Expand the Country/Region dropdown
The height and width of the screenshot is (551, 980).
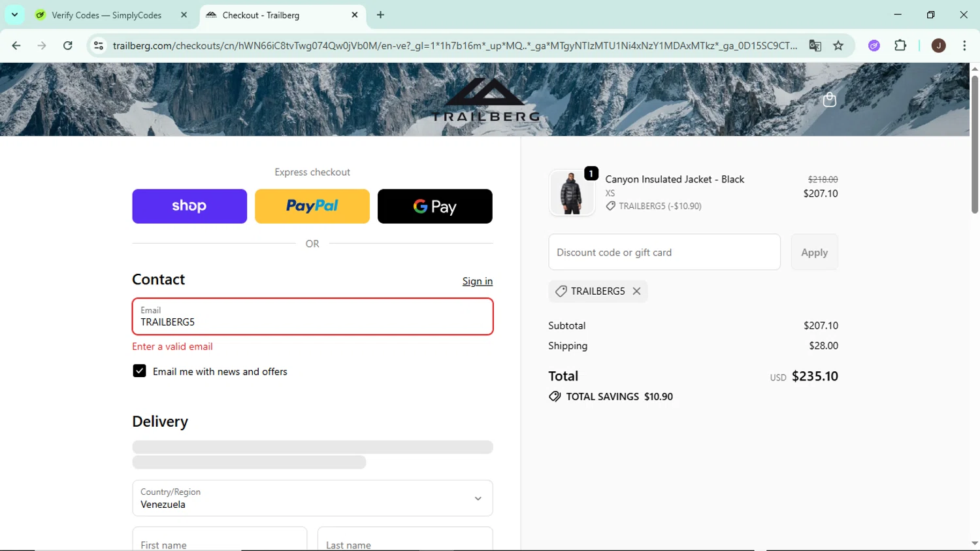312,498
